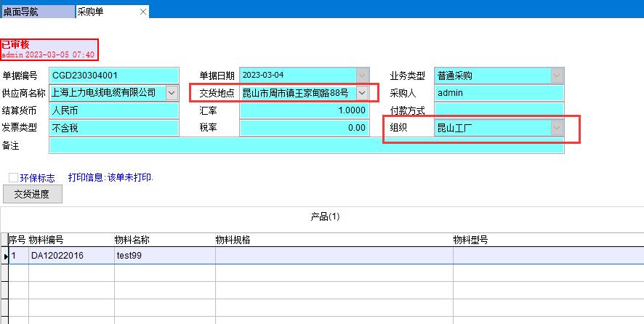Toggle the 环保标志 checkbox

(13, 177)
